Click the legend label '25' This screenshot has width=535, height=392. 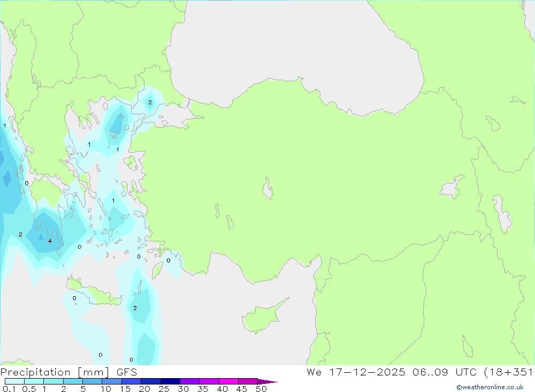164,389
